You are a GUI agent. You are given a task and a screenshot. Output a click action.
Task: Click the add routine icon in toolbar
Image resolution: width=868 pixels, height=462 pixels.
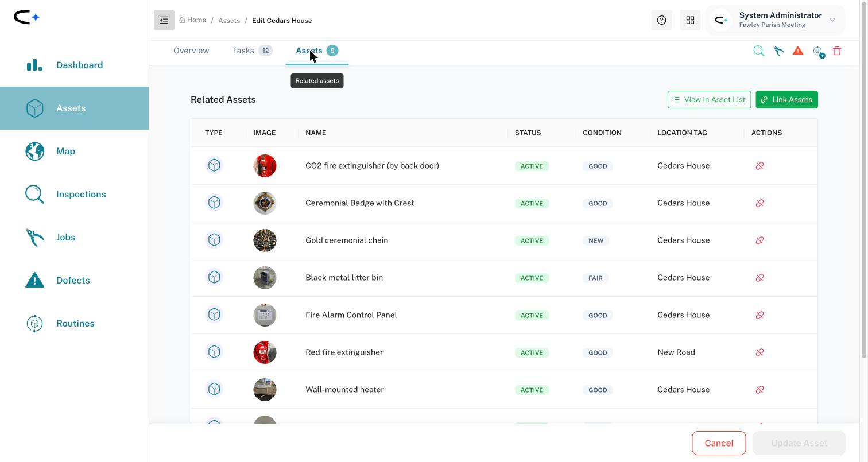(819, 52)
